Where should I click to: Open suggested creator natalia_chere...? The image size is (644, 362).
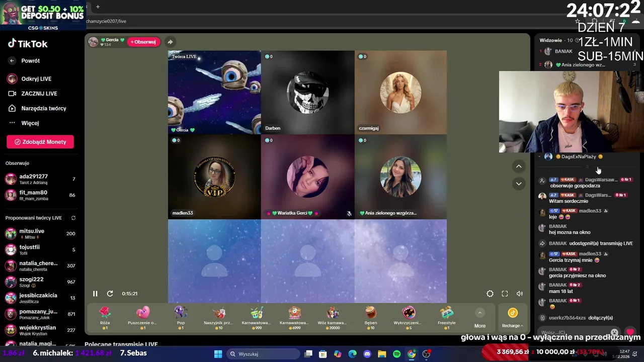click(x=40, y=266)
